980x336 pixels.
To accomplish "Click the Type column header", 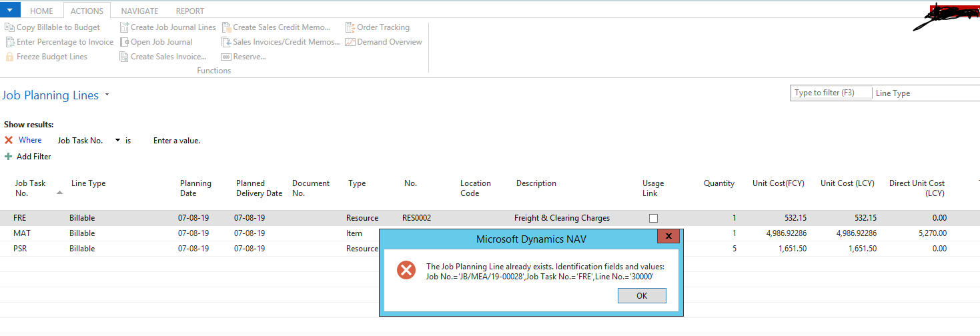I will [357, 183].
